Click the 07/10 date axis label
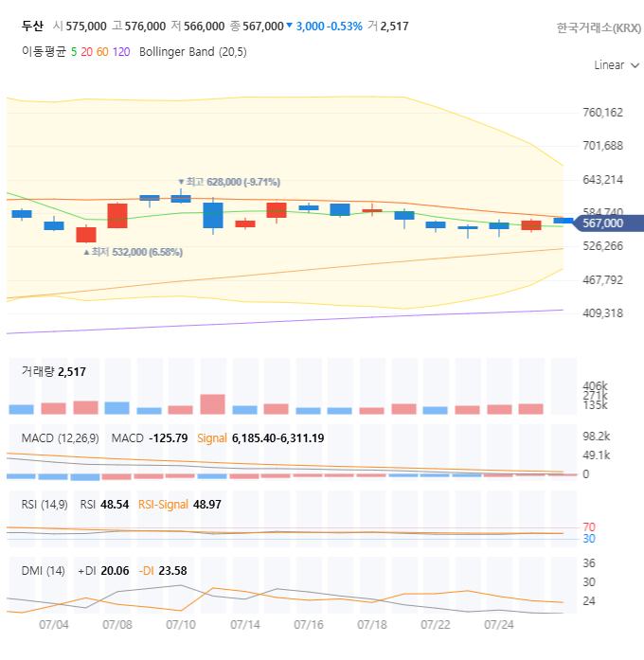 [181, 625]
